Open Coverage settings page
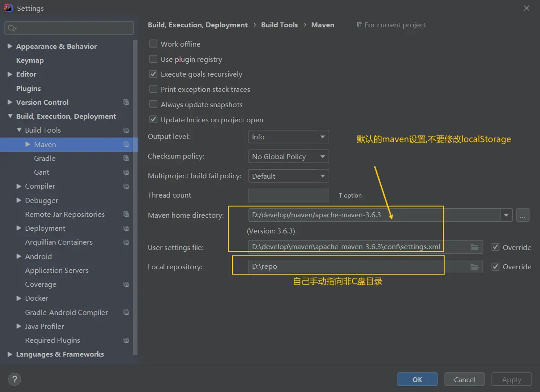This screenshot has height=392, width=540. [41, 284]
